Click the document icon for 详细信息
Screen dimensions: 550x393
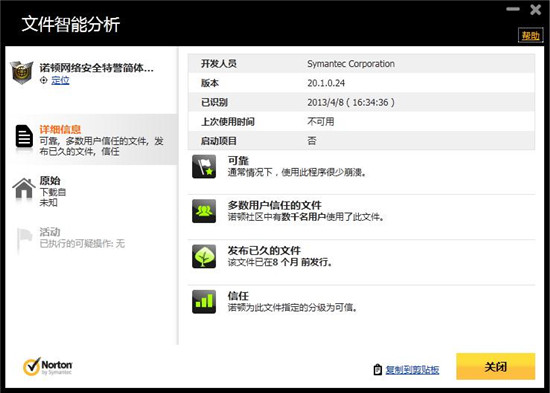click(24, 136)
